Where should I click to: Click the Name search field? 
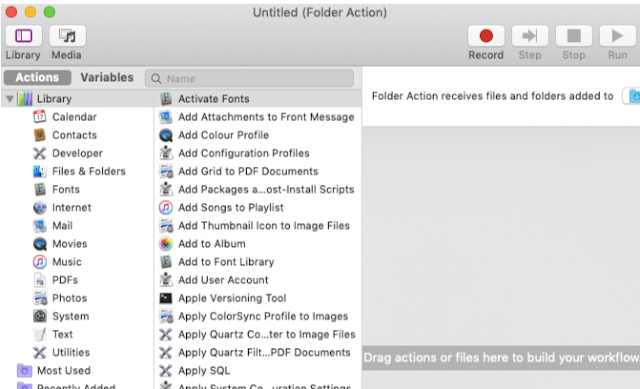(x=249, y=78)
